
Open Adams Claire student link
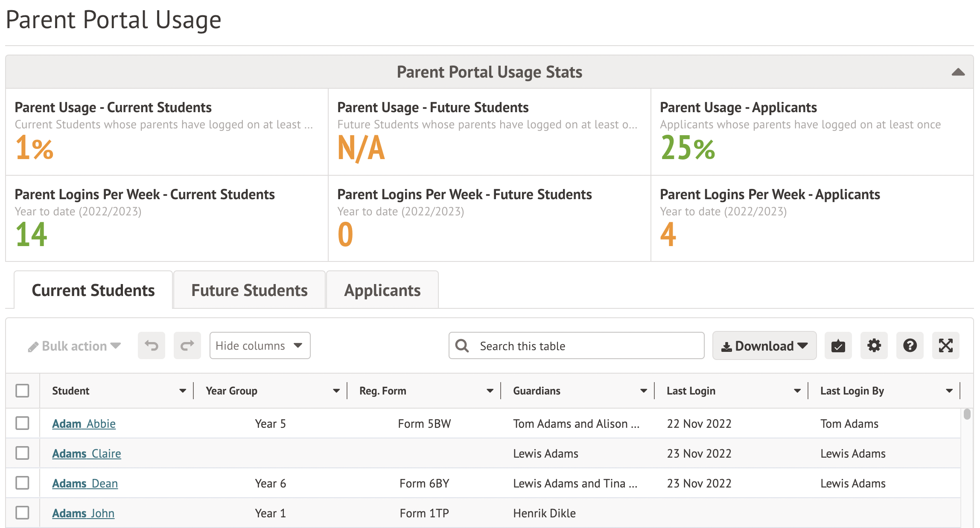(87, 453)
